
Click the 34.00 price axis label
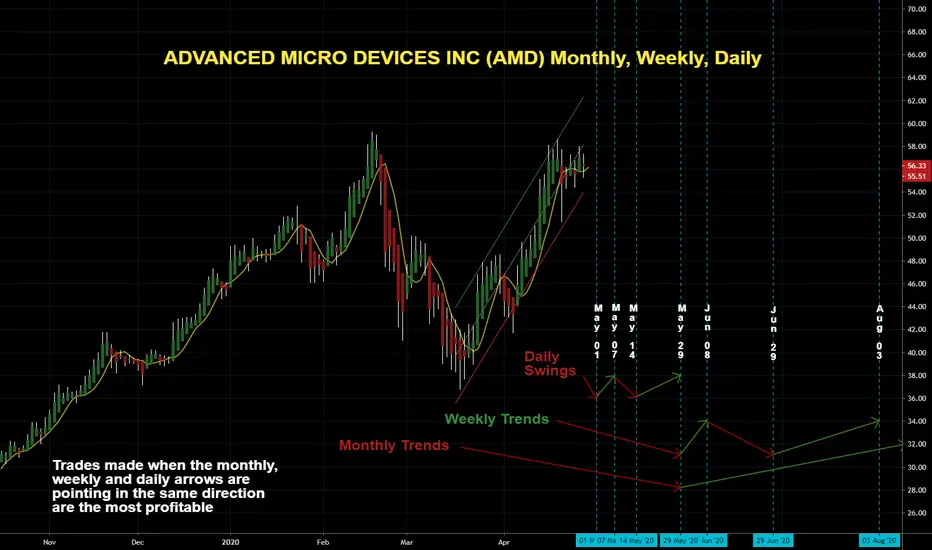[917, 422]
